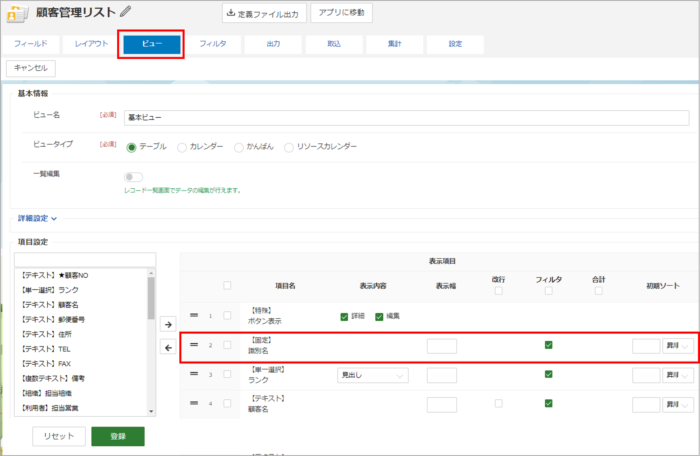Check the フィルタ header checkbox
This screenshot has width=700, height=456.
[x=549, y=291]
